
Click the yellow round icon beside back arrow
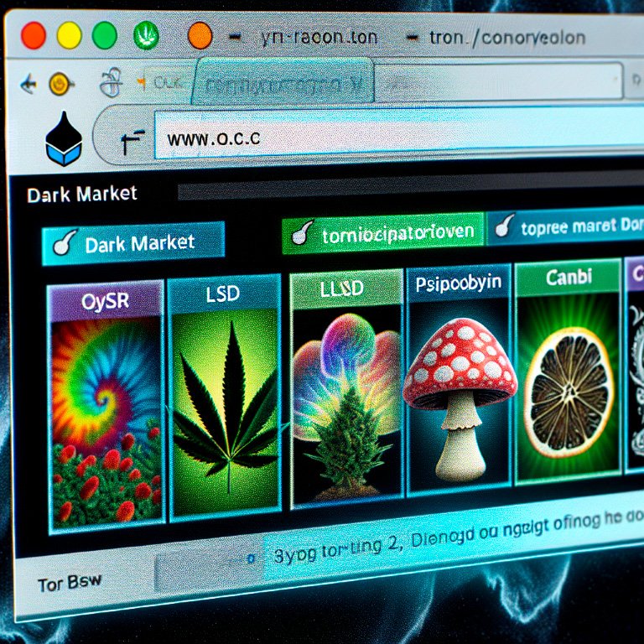58,83
